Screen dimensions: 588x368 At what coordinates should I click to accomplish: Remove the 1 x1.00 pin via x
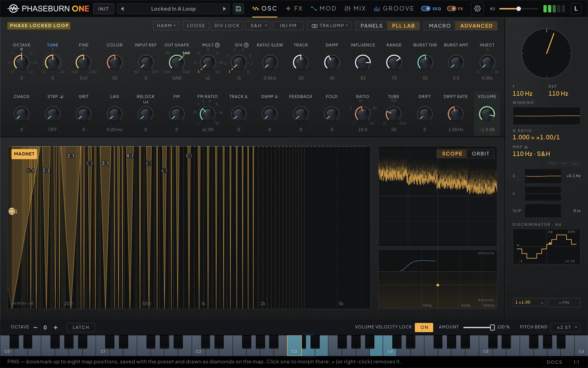[x=542, y=303]
